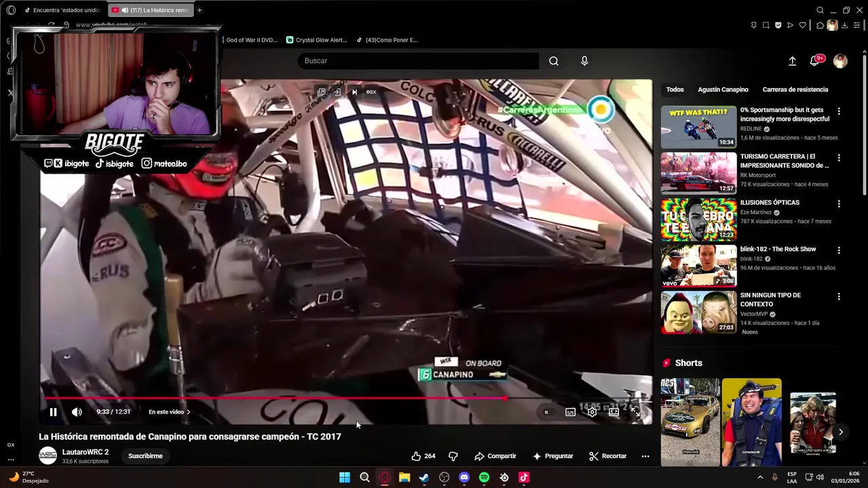Expand the 'En este video' chapters chevron

[x=189, y=412]
